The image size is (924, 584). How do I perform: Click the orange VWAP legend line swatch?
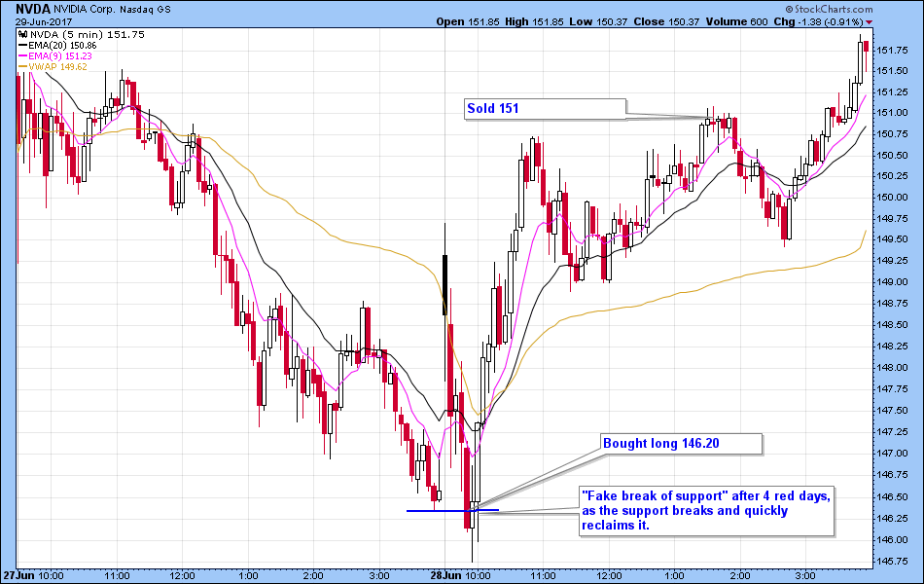tap(23, 66)
